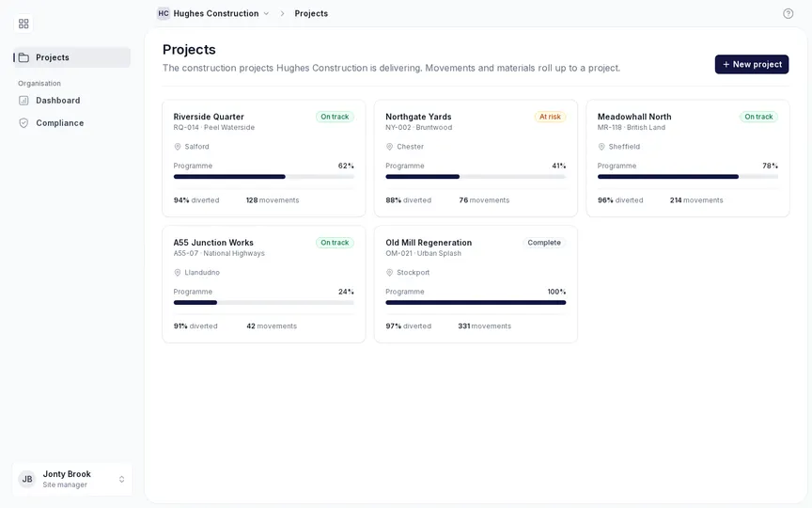Click the 331 movements text
The height and width of the screenshot is (508, 812).
[x=485, y=326]
